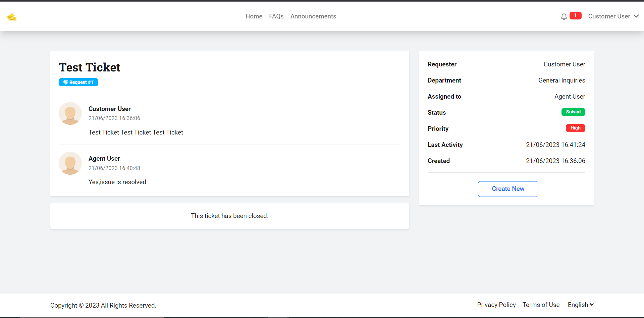This screenshot has width=644, height=318.
Task: Open the Privacy Policy link
Action: tap(496, 305)
